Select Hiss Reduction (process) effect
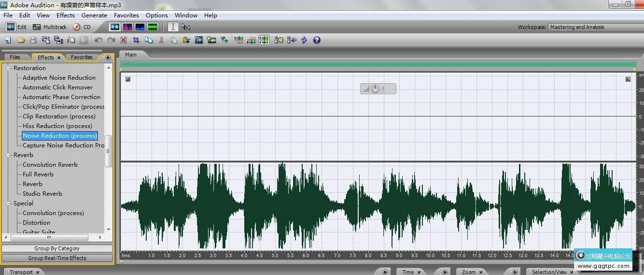 pos(57,126)
